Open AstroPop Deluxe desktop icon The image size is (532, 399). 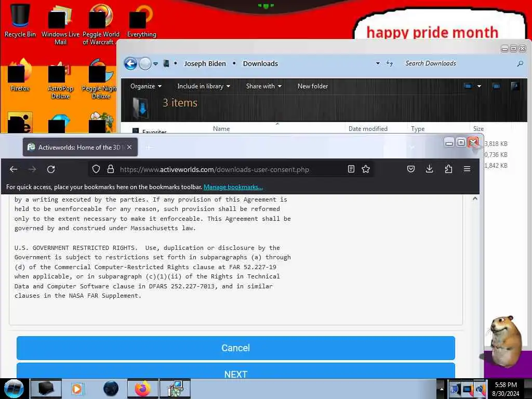[x=60, y=79]
